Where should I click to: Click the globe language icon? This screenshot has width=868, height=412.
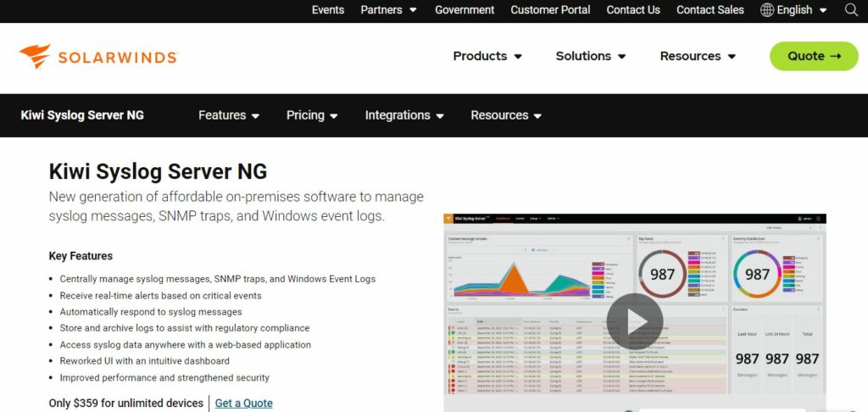point(766,10)
